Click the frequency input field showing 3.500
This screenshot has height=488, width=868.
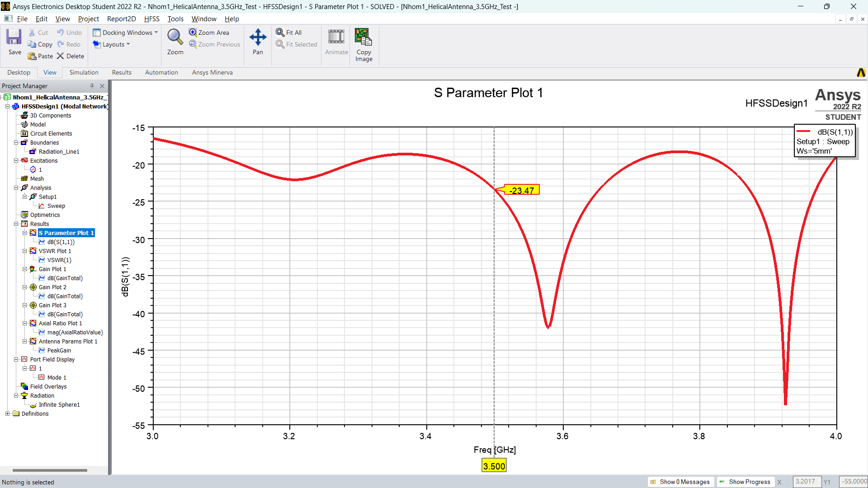pyautogui.click(x=494, y=466)
